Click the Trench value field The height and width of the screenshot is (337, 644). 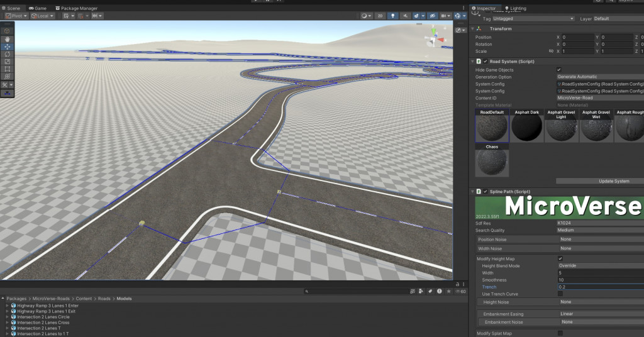601,287
